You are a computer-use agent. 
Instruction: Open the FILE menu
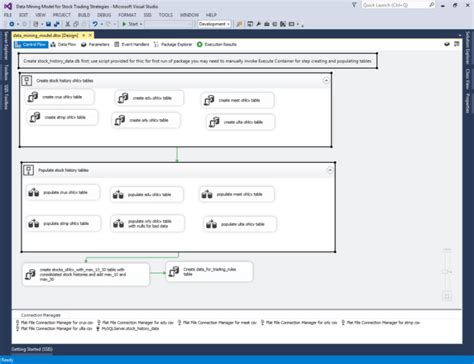click(x=8, y=15)
